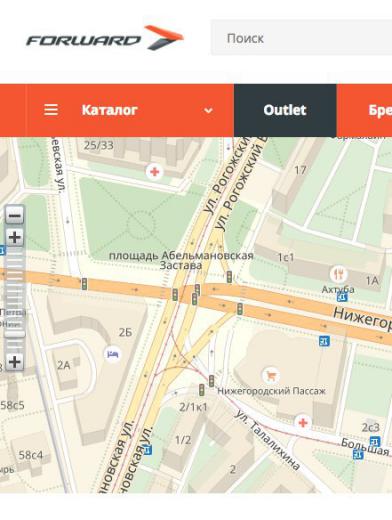Open the Бренды menu item
392x520 pixels.
pyautogui.click(x=380, y=110)
